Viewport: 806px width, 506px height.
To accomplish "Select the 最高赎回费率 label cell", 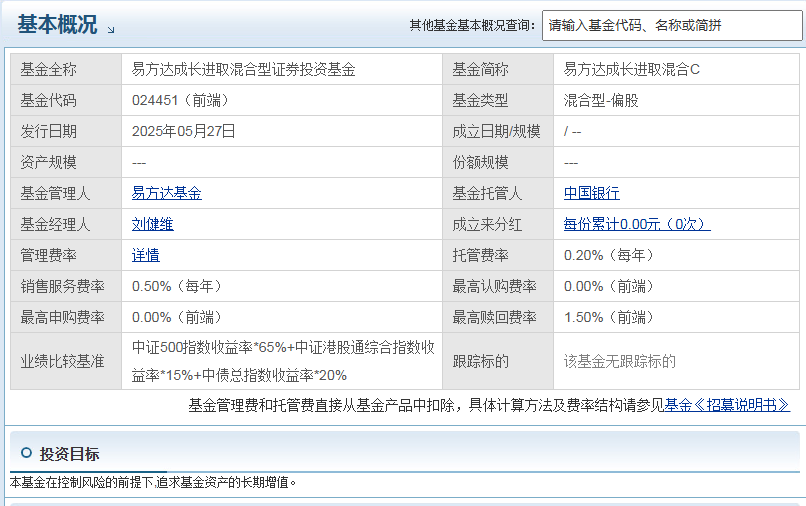I will [498, 317].
